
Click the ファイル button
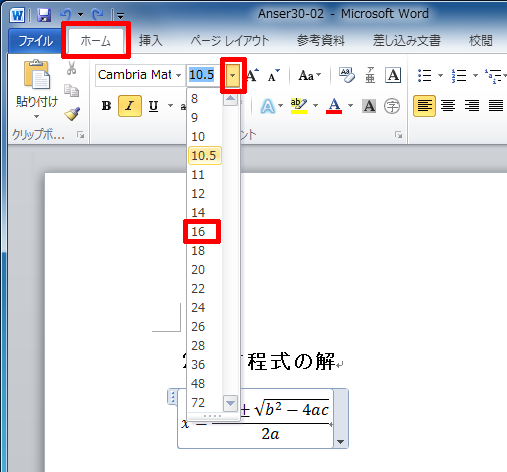pyautogui.click(x=35, y=41)
